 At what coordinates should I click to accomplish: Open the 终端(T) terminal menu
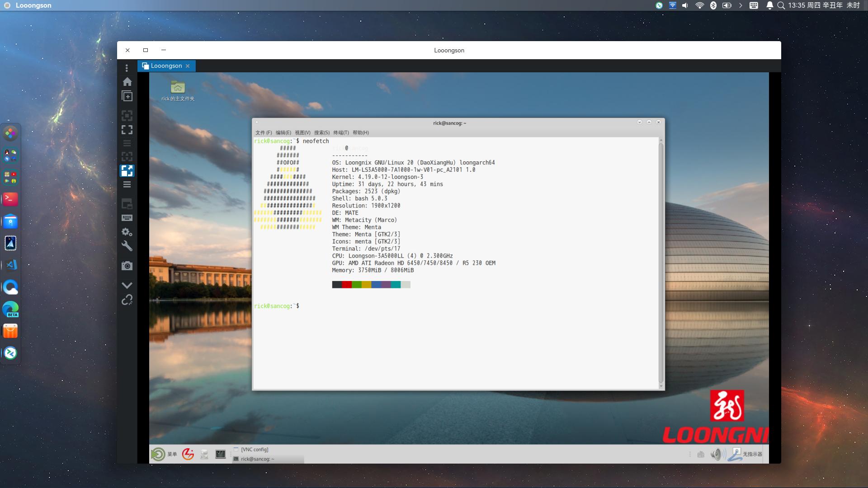coord(341,133)
